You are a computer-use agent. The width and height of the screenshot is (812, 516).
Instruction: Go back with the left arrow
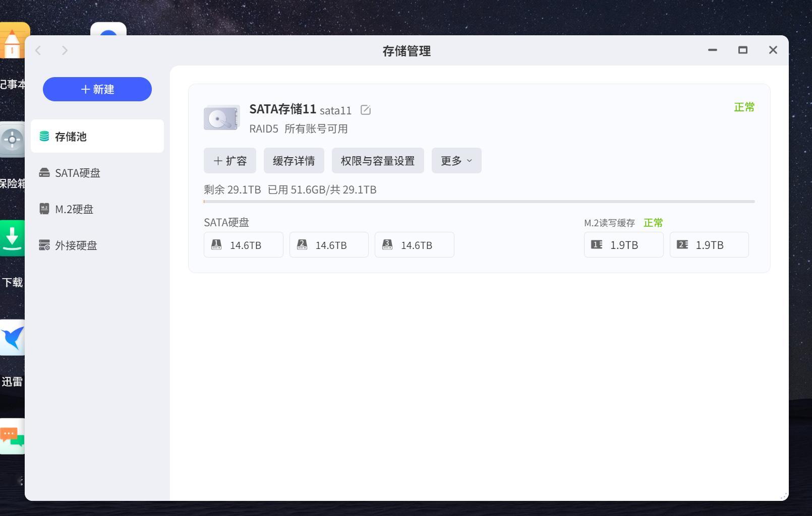click(x=38, y=50)
